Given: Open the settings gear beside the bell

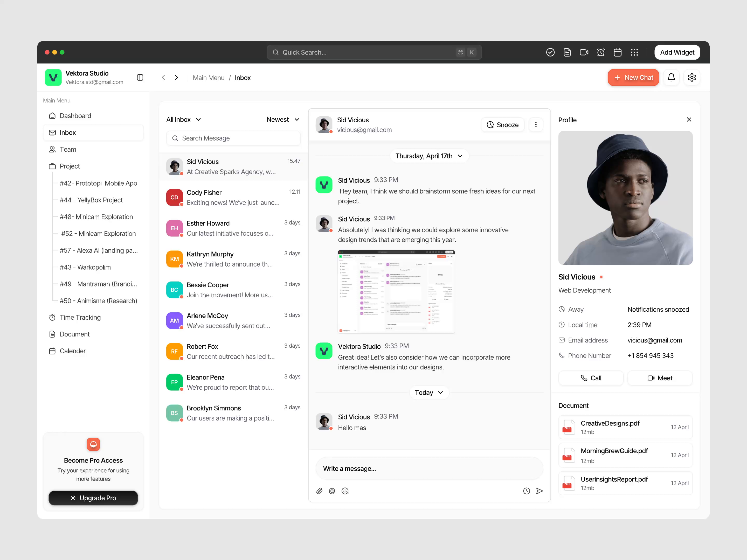Looking at the screenshot, I should click(x=692, y=77).
